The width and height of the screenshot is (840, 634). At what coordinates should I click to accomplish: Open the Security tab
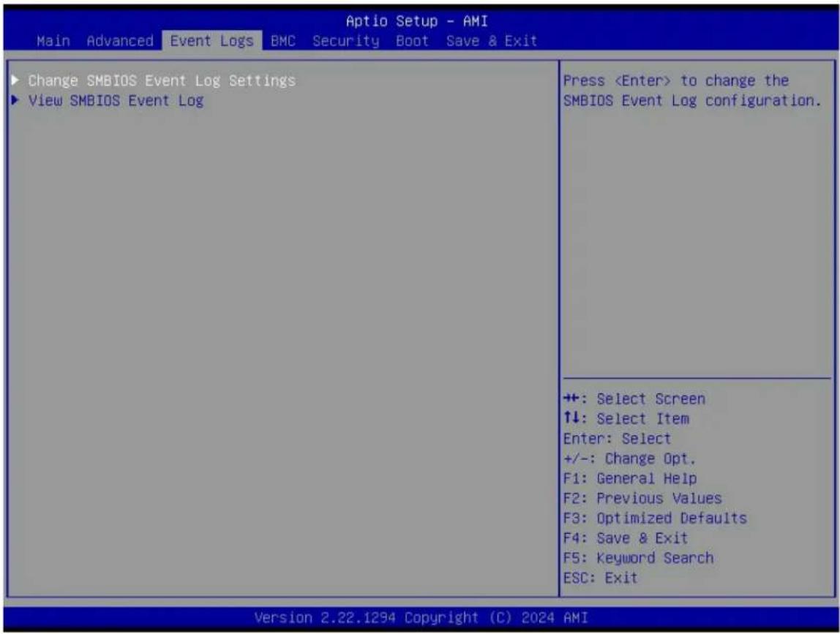pos(345,41)
